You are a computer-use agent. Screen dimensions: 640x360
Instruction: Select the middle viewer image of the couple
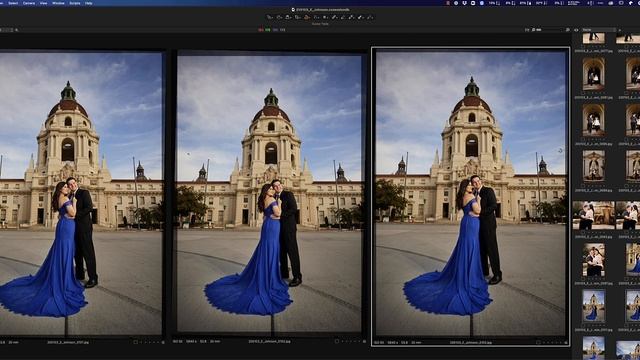pos(269,194)
